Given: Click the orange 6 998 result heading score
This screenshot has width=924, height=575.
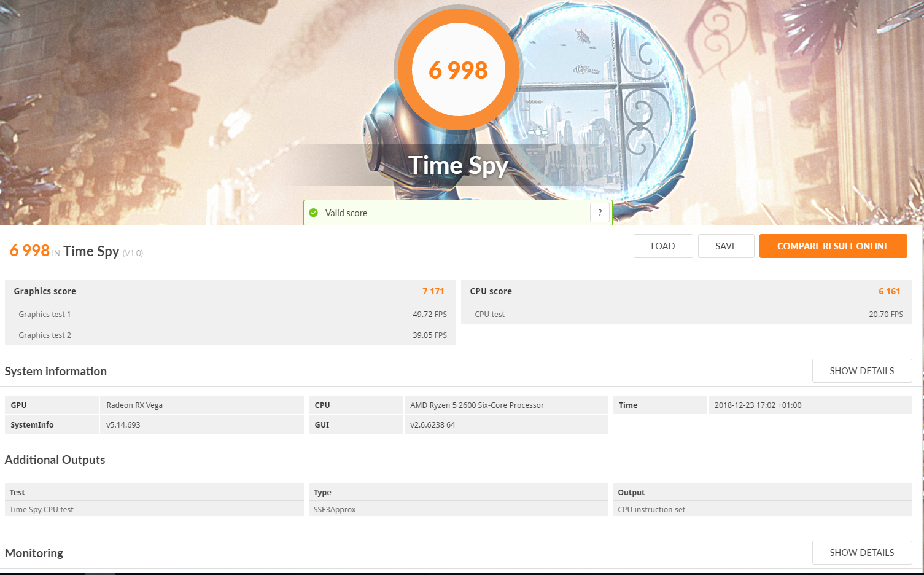Looking at the screenshot, I should pyautogui.click(x=29, y=251).
